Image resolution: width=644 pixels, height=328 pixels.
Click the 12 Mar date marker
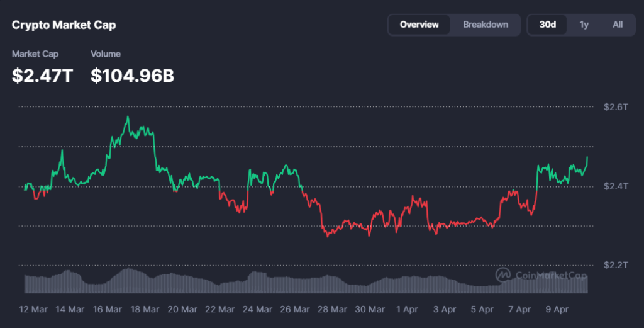(33, 309)
